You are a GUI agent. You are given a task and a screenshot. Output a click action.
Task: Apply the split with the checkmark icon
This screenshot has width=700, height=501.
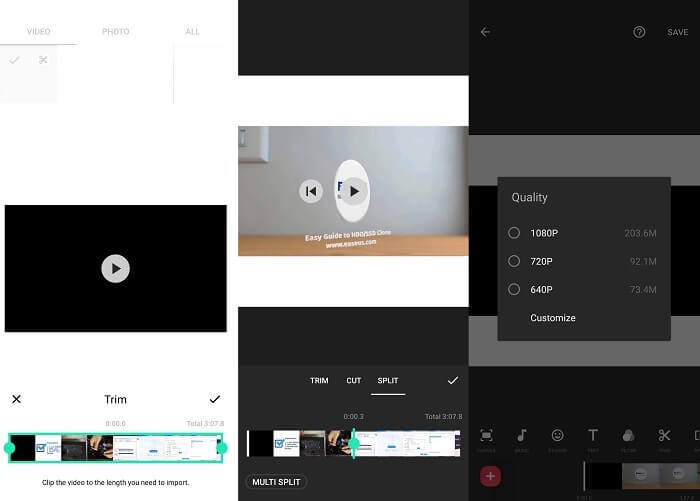(453, 380)
